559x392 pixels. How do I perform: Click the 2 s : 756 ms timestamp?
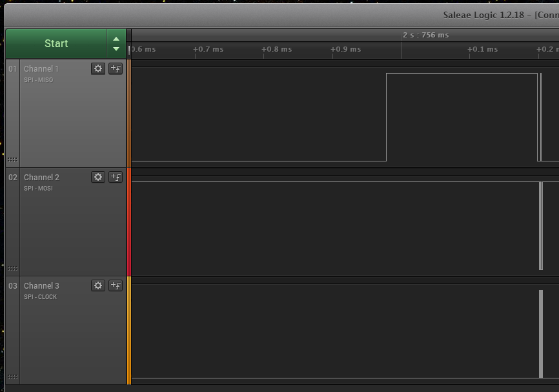(x=425, y=35)
